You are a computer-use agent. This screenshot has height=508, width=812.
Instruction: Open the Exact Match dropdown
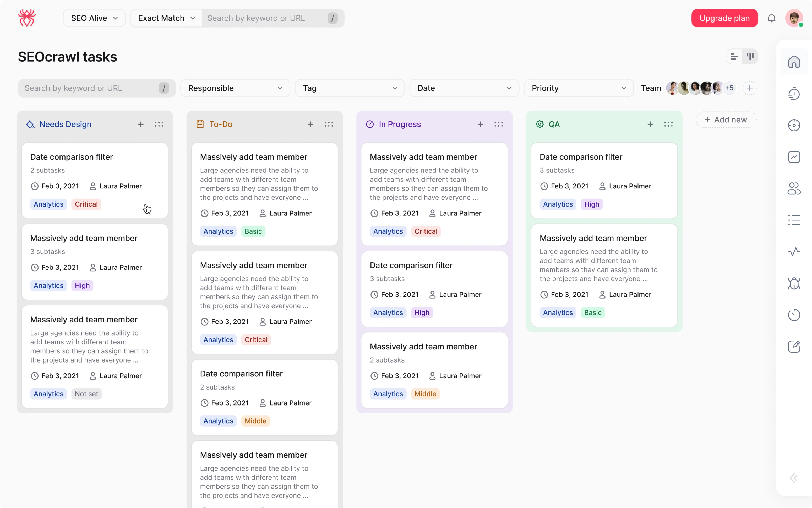tap(166, 18)
